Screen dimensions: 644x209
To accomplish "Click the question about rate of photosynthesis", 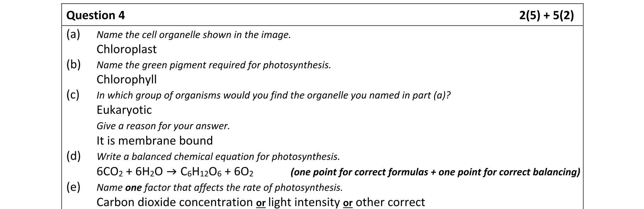I will 220,187.
